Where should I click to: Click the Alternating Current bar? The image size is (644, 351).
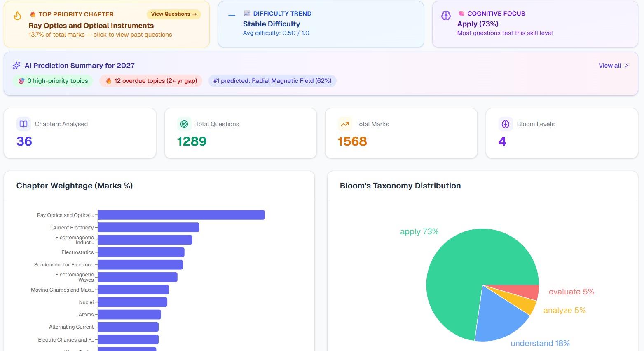click(128, 327)
